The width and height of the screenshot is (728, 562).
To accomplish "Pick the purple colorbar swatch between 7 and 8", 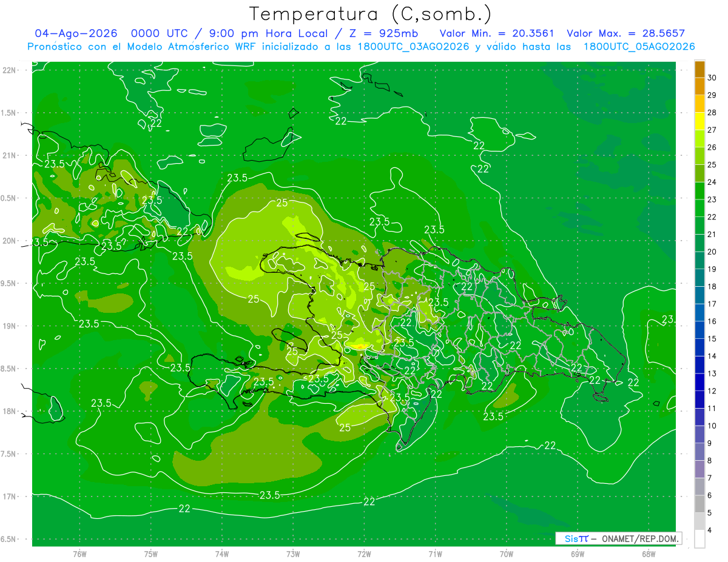I will pyautogui.click(x=699, y=469).
